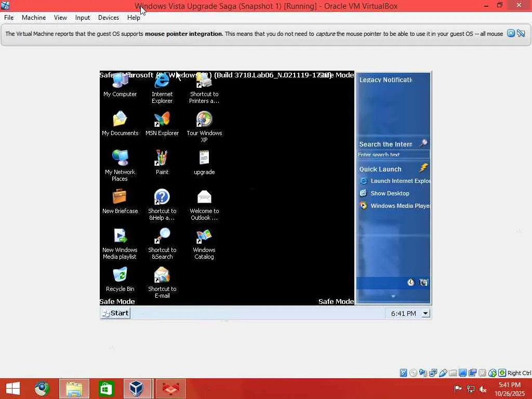Select Welcome to Outlook mail icon
Viewport: 532px width, 399px height.
204,205
